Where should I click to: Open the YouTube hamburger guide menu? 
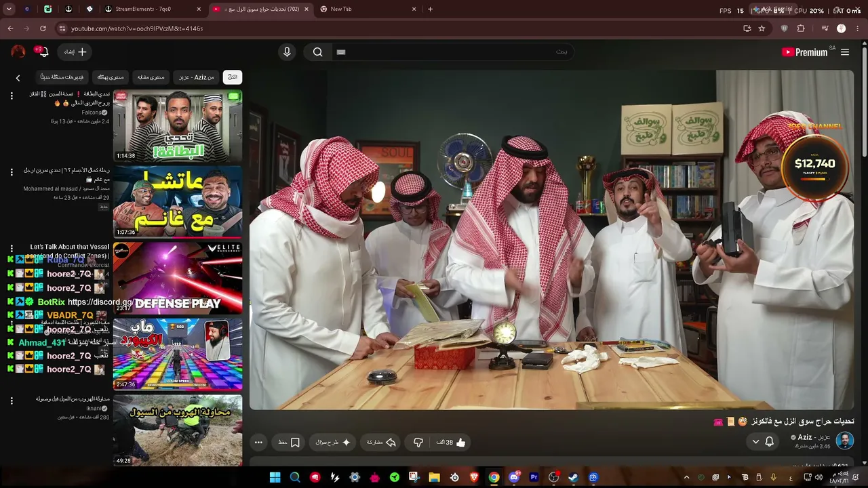(845, 52)
